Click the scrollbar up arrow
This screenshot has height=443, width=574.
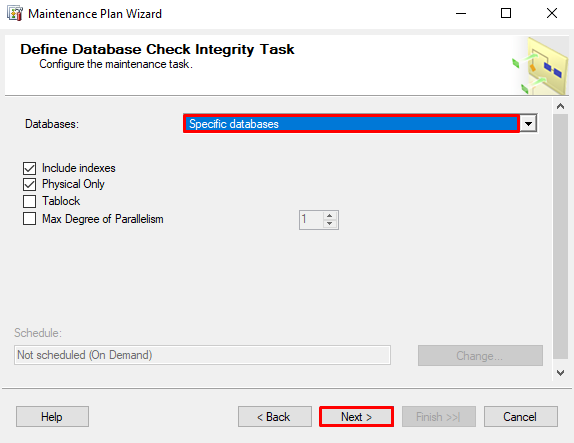pos(560,107)
